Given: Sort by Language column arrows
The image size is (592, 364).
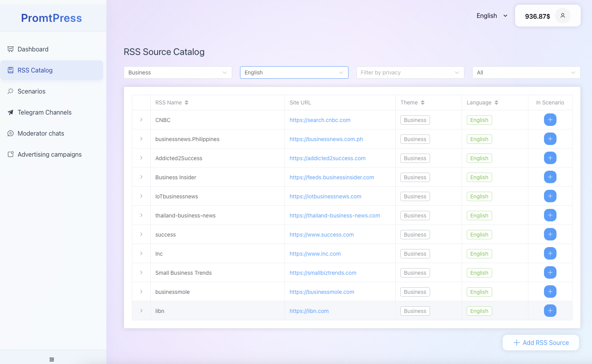Looking at the screenshot, I should coord(496,102).
